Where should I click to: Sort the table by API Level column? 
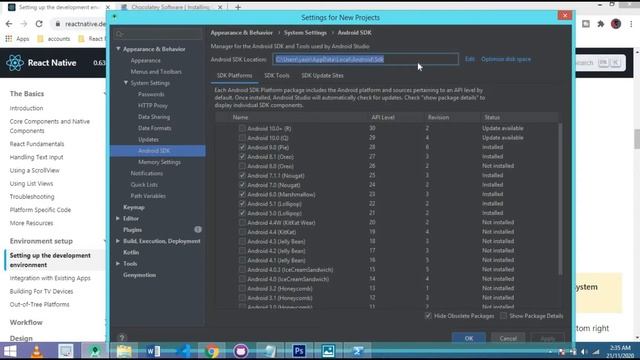pyautogui.click(x=383, y=117)
